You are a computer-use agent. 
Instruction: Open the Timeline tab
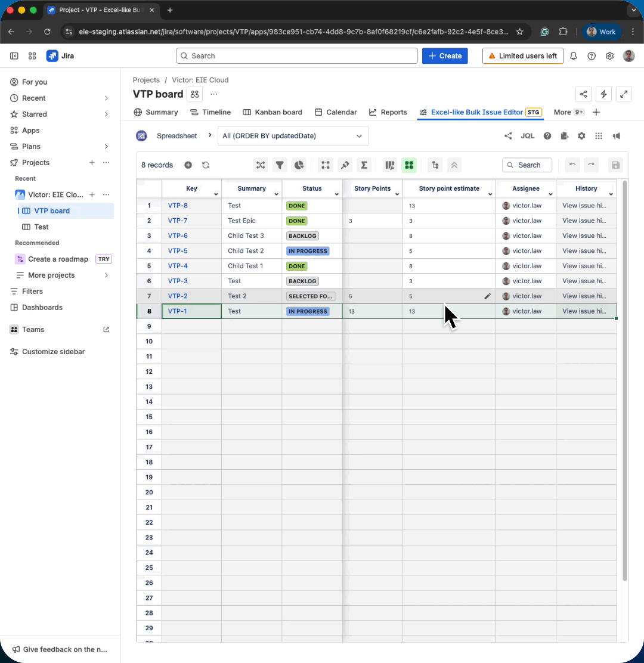point(210,112)
